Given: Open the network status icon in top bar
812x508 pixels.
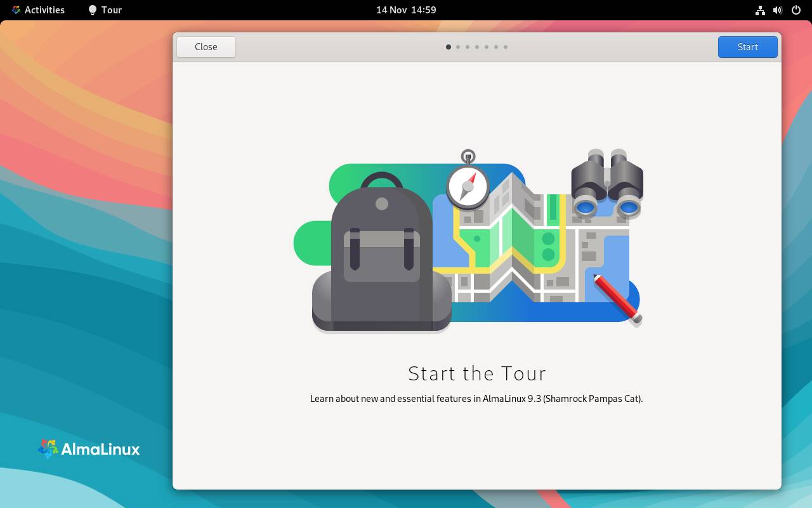Looking at the screenshot, I should click(760, 10).
